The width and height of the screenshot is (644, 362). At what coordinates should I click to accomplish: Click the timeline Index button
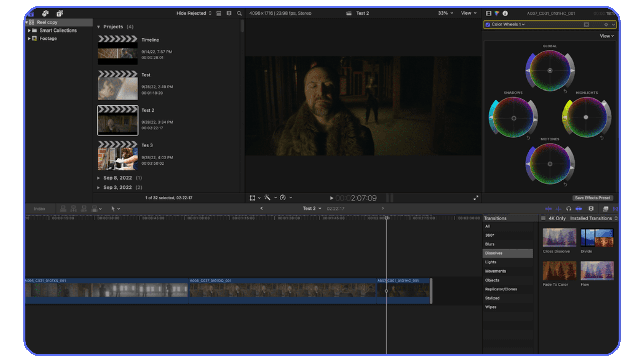coord(40,209)
